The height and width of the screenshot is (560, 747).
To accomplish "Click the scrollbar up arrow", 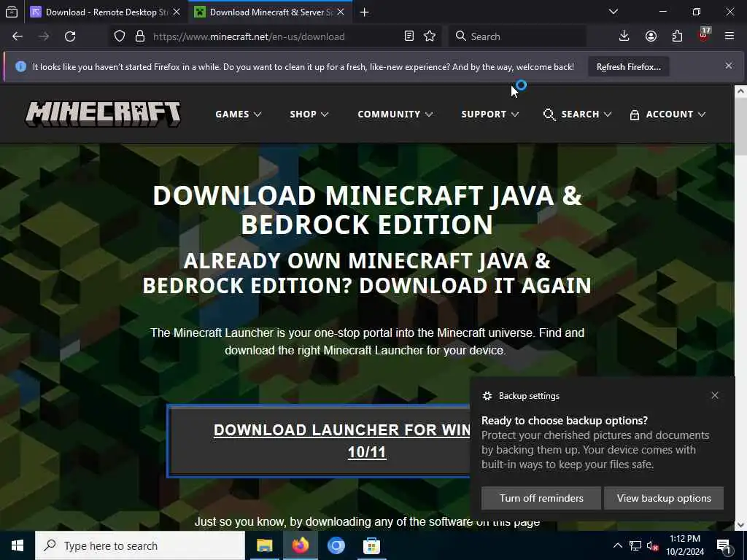I will pos(740,91).
